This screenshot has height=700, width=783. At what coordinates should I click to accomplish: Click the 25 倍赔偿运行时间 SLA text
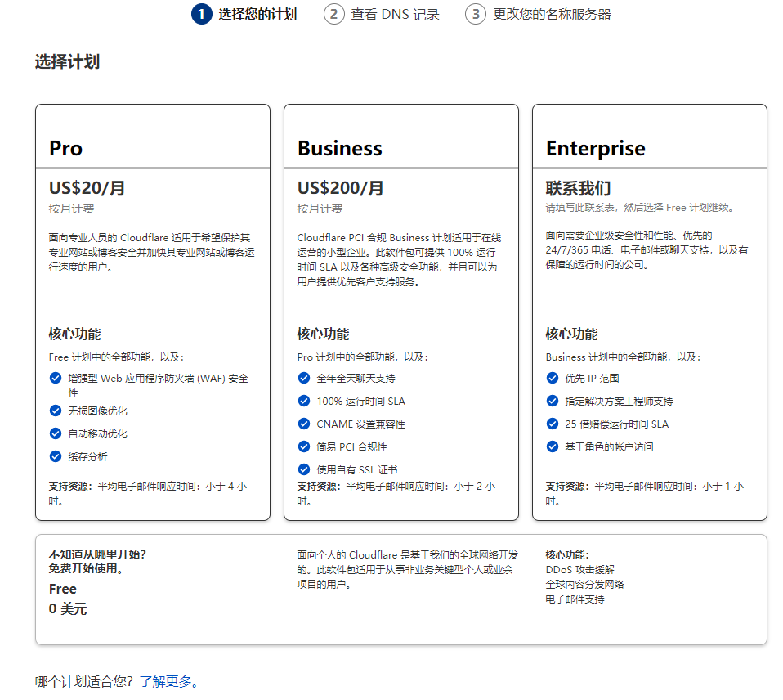(617, 424)
